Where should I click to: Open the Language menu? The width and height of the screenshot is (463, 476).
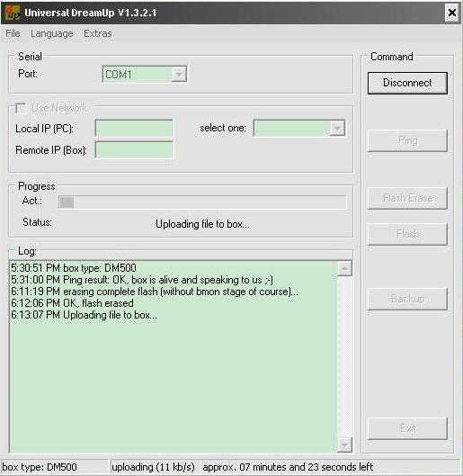52,33
